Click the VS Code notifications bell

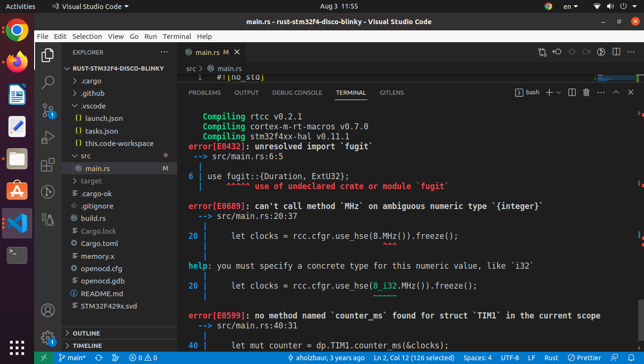click(631, 357)
